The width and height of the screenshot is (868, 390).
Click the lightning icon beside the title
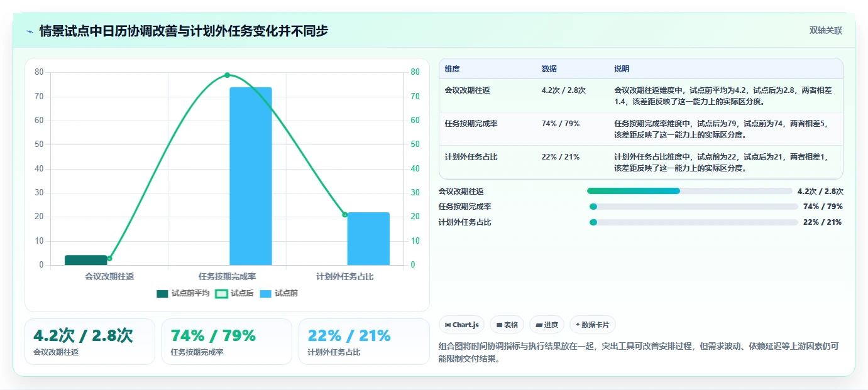click(30, 31)
